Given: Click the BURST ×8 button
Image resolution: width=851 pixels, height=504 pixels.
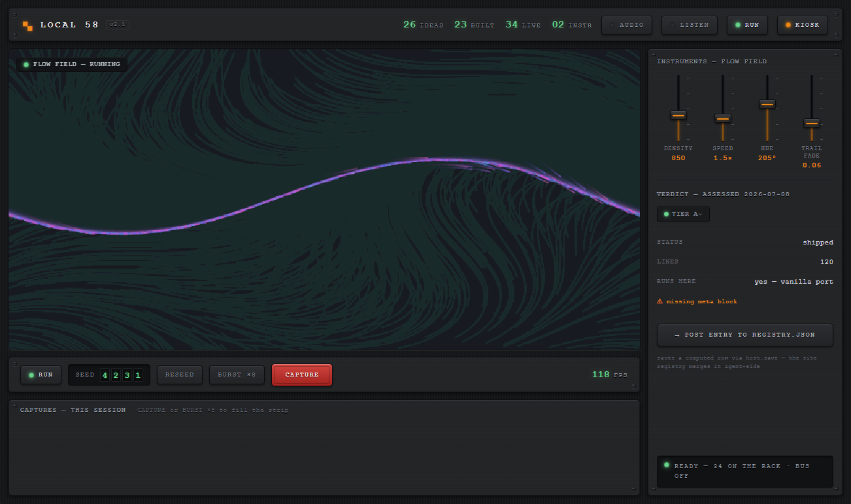Looking at the screenshot, I should point(237,375).
